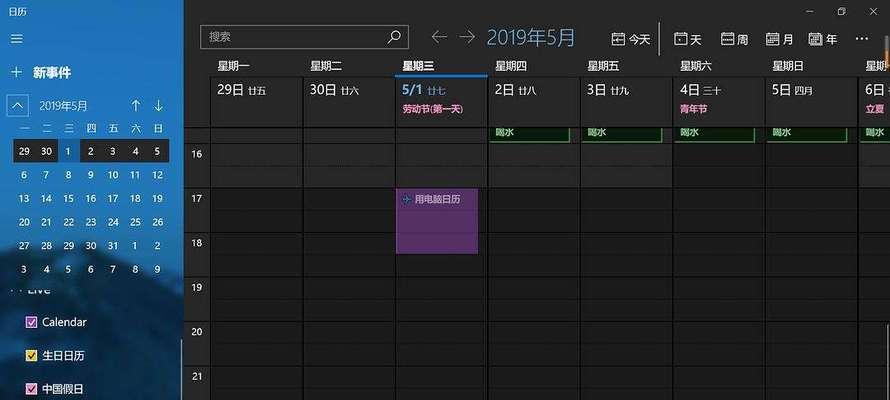Toggle the 中国假日 checkbox
The image size is (890, 400).
click(x=31, y=389)
